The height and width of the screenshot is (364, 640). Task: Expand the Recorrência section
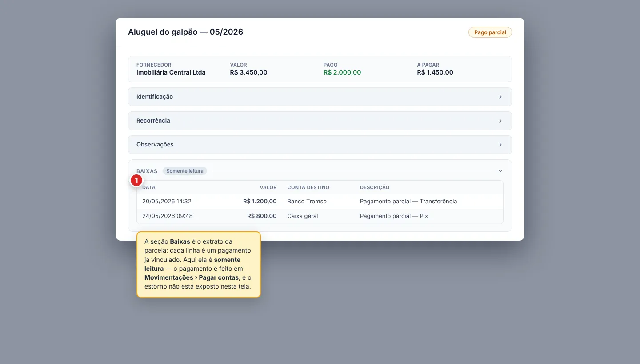coord(320,121)
